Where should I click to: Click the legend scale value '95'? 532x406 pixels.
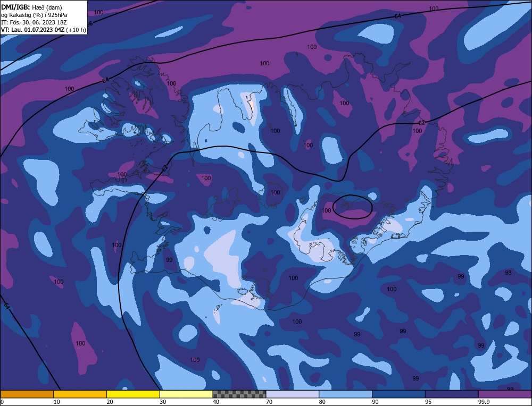click(428, 402)
